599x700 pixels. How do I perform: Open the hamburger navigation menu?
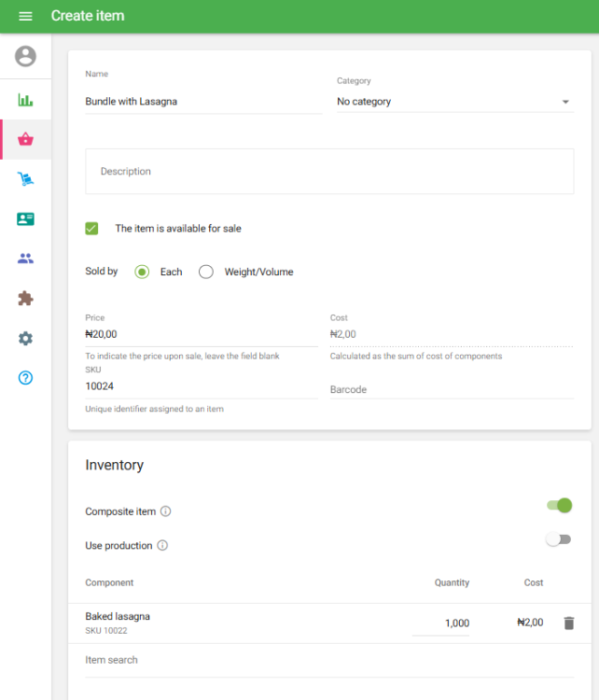pyautogui.click(x=25, y=16)
